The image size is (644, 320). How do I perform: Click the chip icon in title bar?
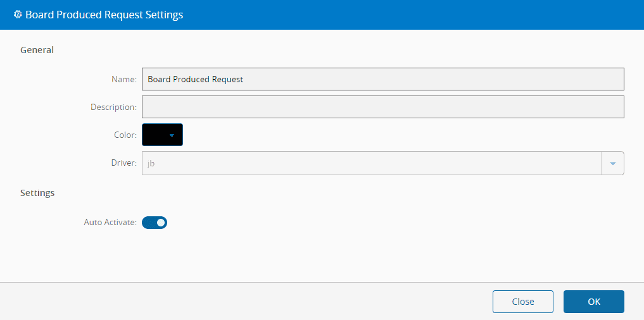click(x=17, y=15)
